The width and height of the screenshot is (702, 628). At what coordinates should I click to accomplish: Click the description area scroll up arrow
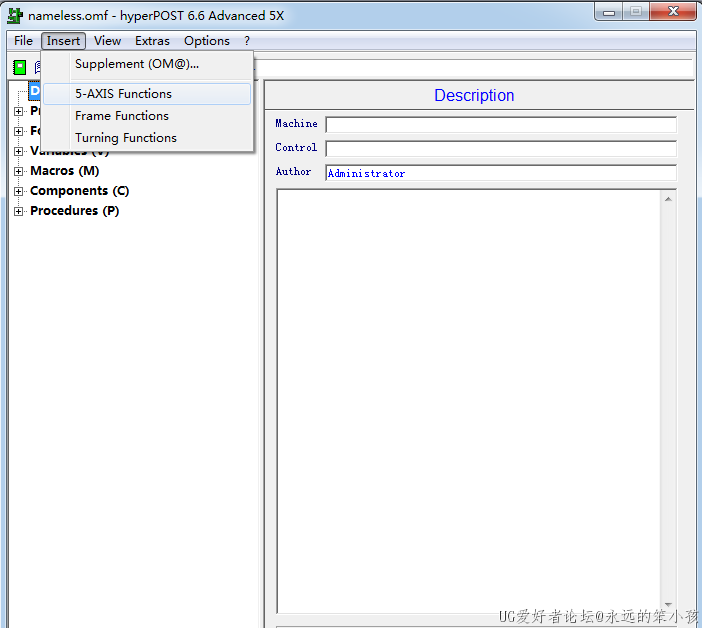tap(668, 199)
